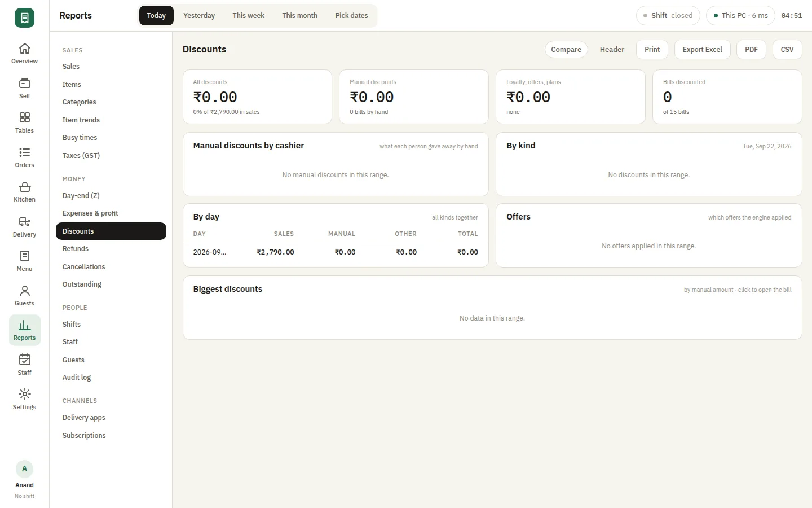Open the Sales report
The width and height of the screenshot is (812, 508).
pyautogui.click(x=111, y=67)
